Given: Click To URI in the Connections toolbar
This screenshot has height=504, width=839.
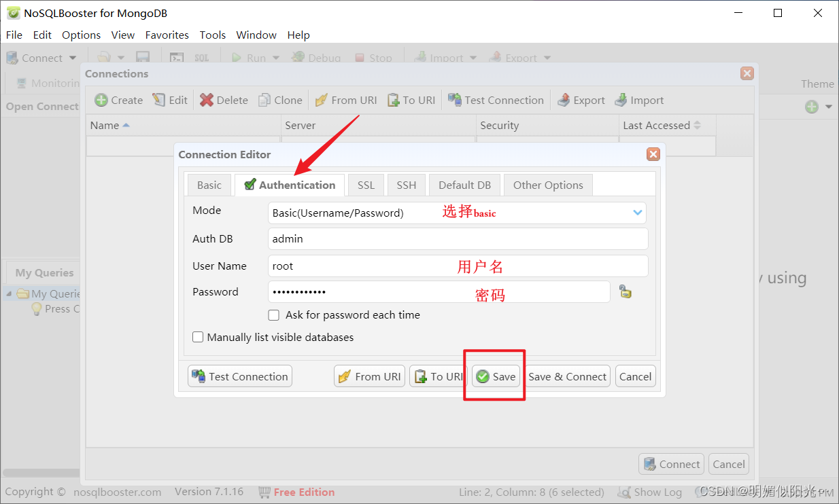Looking at the screenshot, I should click(411, 100).
